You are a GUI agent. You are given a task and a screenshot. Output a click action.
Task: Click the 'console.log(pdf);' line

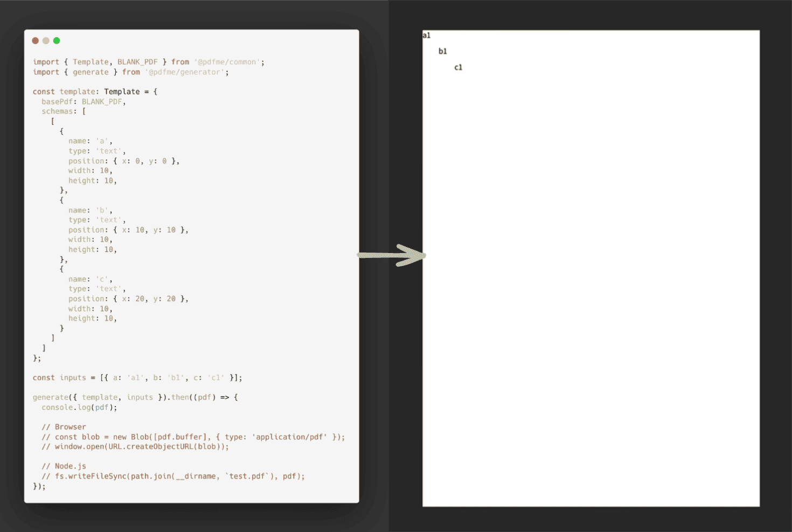click(x=79, y=407)
